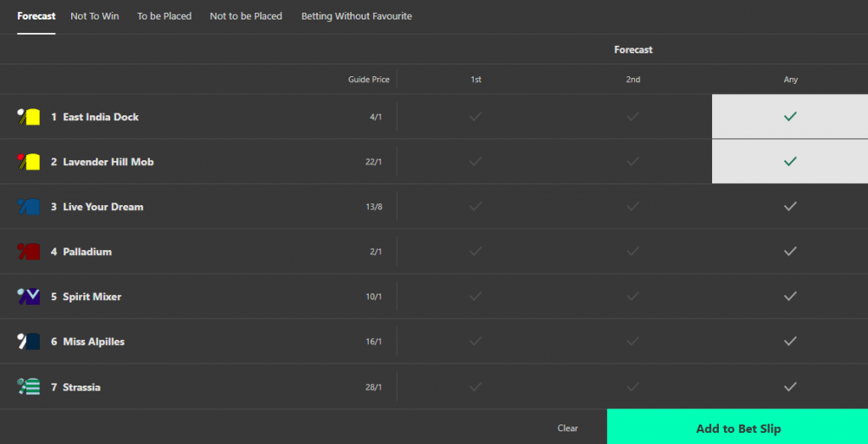Open the To be Placed tab
Viewport: 868px width, 444px height.
pos(164,16)
